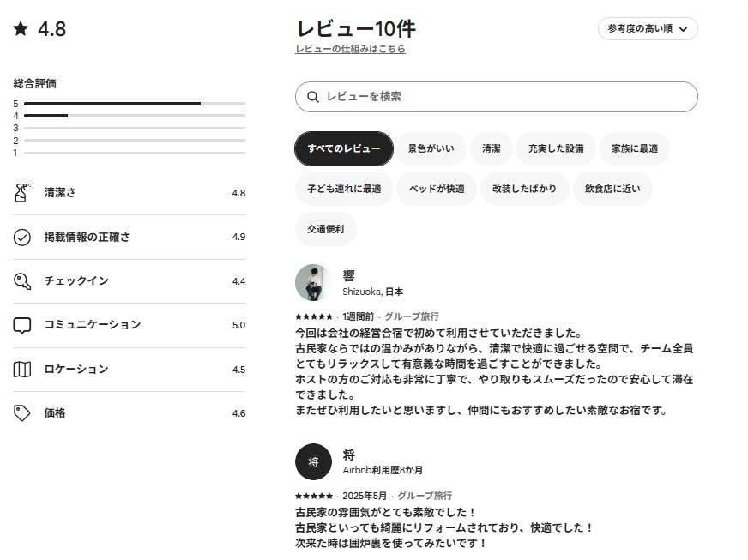Click the communication speech bubble icon
Screen dimensions: 748x560
[22, 326]
